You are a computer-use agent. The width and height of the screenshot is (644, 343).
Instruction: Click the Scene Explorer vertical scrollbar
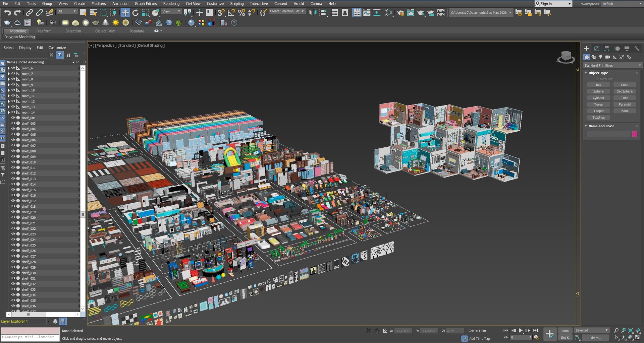click(83, 189)
